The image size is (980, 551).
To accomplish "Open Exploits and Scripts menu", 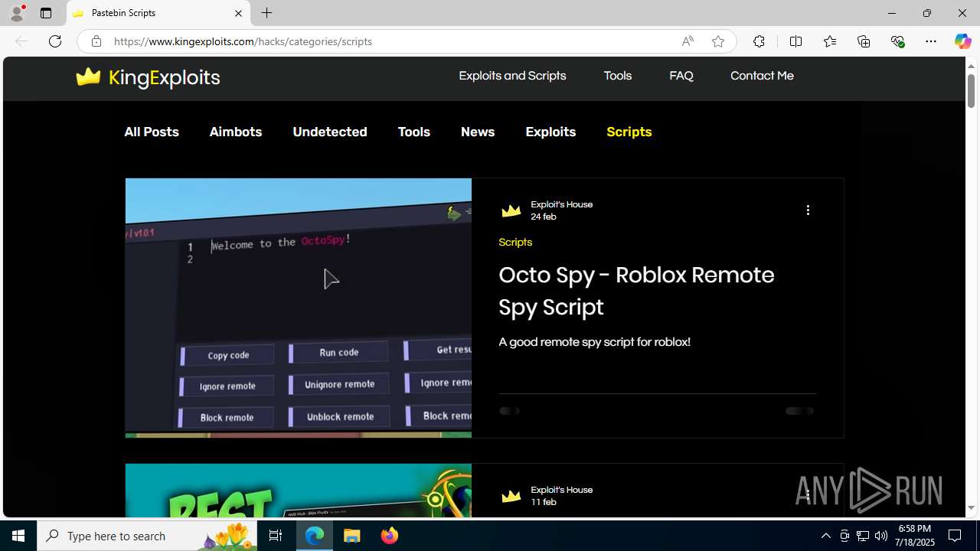I will coord(512,76).
